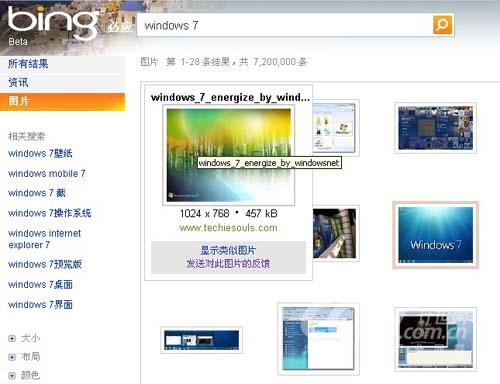Expand the 布局 filter plus icon
The height and width of the screenshot is (384, 500).
tap(12, 357)
